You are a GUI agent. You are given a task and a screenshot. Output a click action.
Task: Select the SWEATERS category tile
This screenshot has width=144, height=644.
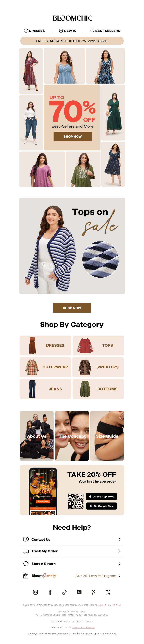[98, 367]
